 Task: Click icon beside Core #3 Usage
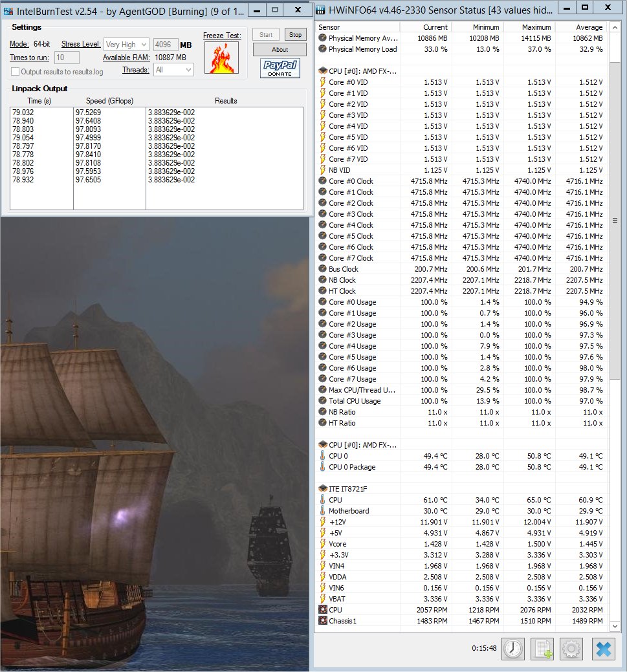pos(322,335)
